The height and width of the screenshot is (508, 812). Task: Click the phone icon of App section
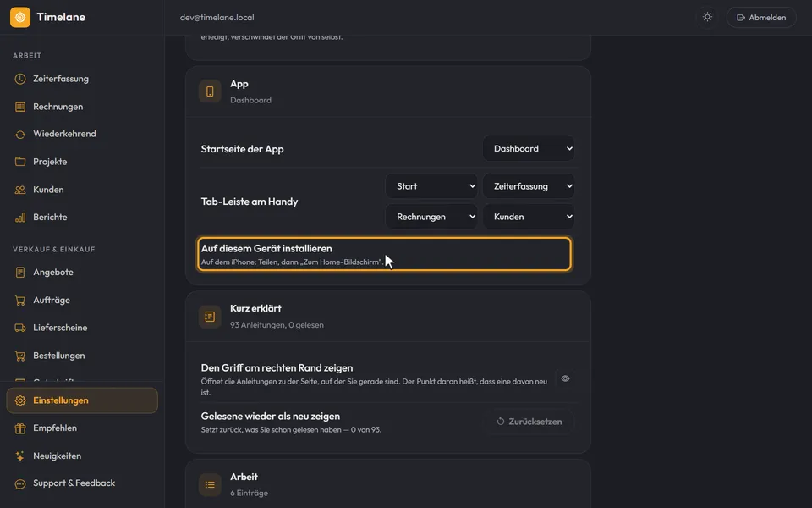pyautogui.click(x=210, y=91)
